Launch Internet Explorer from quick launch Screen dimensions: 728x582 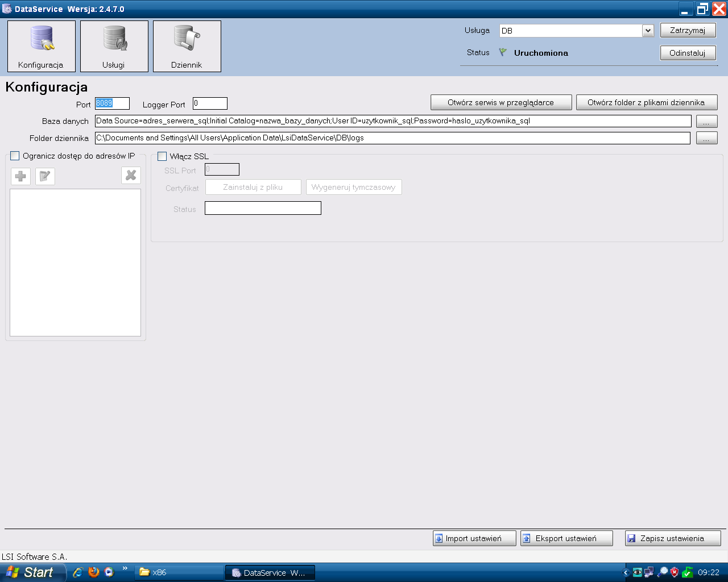(78, 572)
